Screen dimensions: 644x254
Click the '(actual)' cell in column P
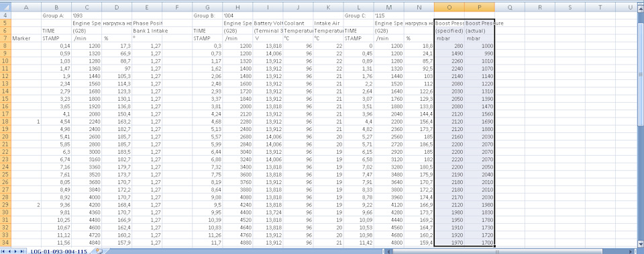tap(479, 30)
